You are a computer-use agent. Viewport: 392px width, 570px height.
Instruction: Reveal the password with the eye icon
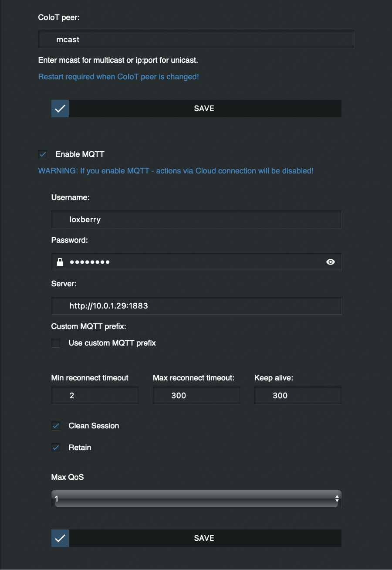tap(331, 262)
